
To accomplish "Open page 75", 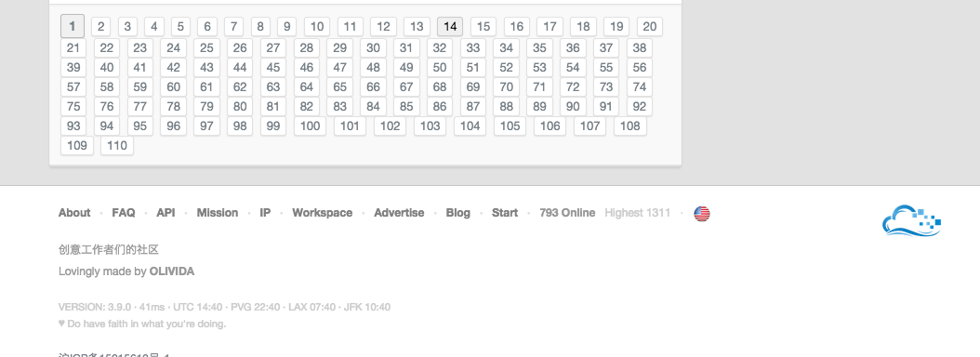I will coord(73,106).
